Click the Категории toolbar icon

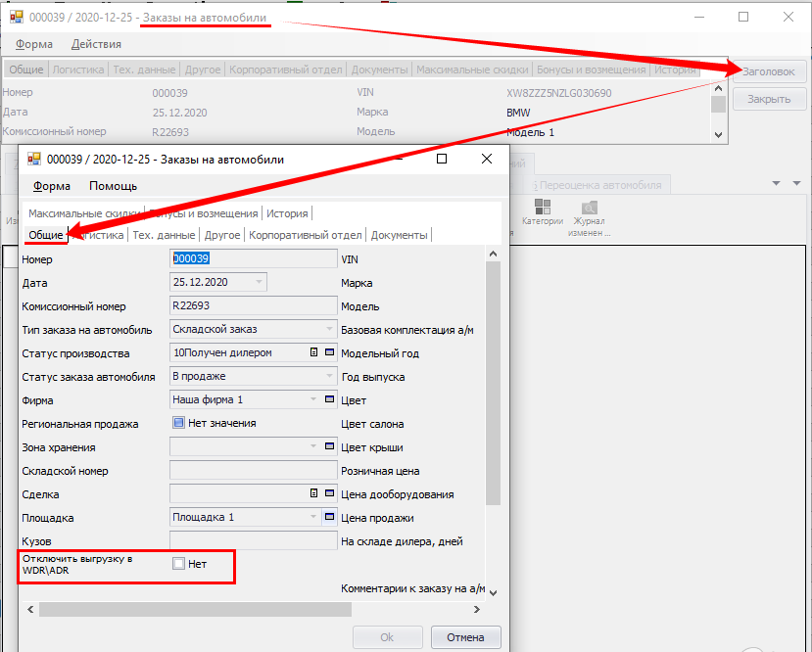point(542,212)
